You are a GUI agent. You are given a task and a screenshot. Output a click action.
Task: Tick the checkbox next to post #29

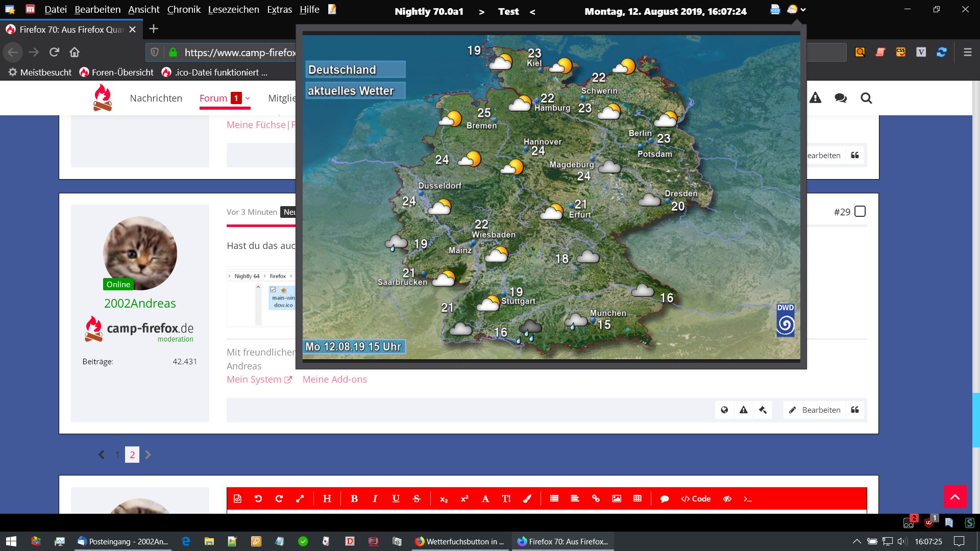860,211
